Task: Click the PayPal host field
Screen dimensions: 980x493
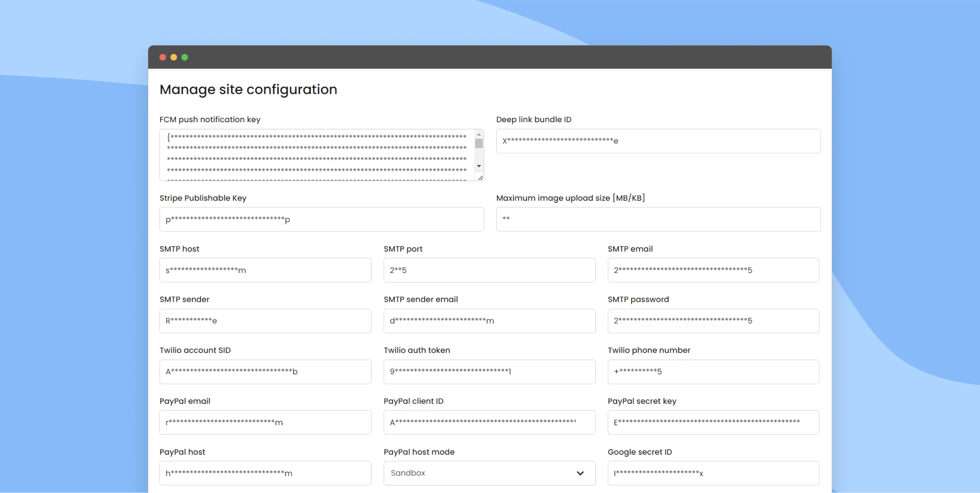Action: click(x=265, y=473)
